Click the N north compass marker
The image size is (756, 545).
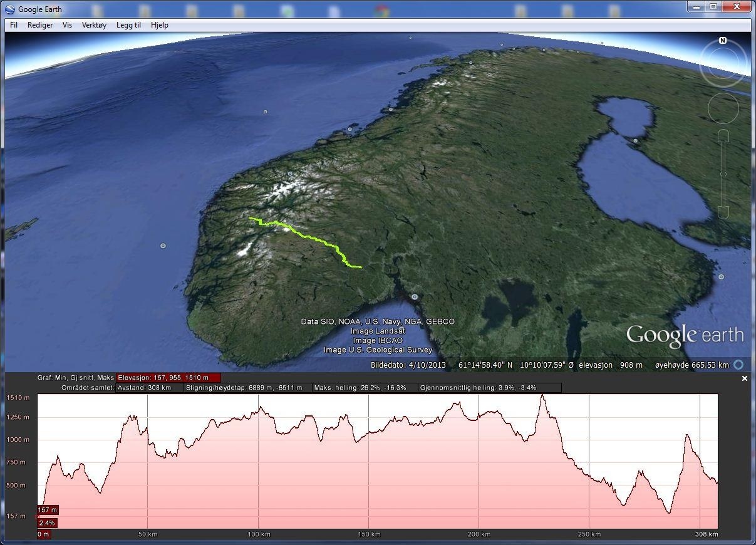(723, 41)
